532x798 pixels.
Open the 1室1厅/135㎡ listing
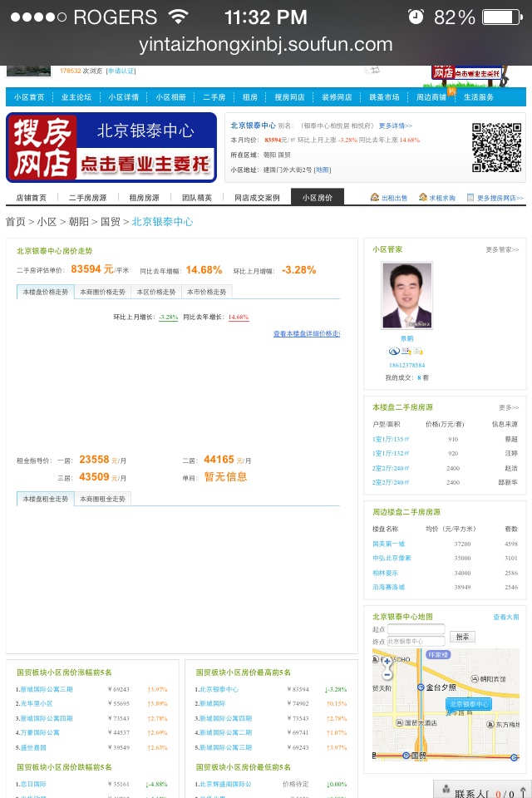(x=391, y=439)
